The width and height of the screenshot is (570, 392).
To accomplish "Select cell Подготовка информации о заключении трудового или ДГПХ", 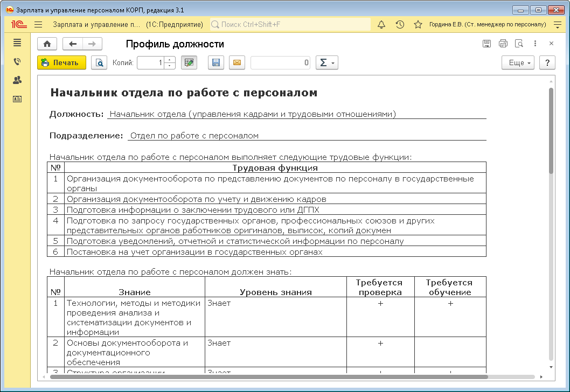I will tap(275, 209).
